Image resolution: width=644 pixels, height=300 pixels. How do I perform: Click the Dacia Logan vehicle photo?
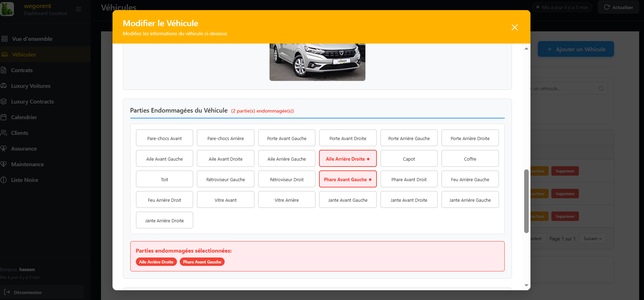click(317, 62)
